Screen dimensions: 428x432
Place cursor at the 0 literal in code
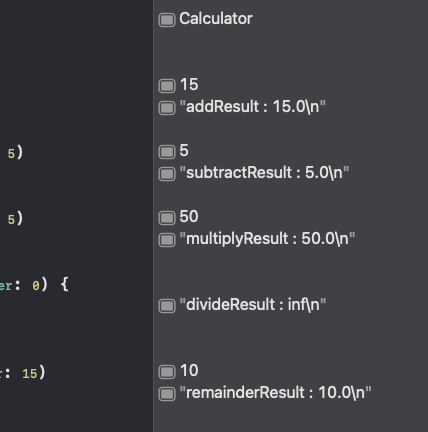click(36, 286)
